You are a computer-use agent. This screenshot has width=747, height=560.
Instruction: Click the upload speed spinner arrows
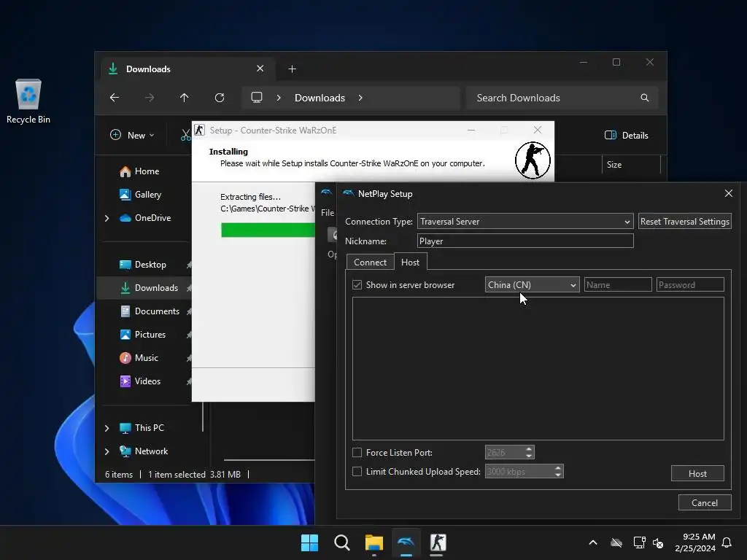pos(558,471)
